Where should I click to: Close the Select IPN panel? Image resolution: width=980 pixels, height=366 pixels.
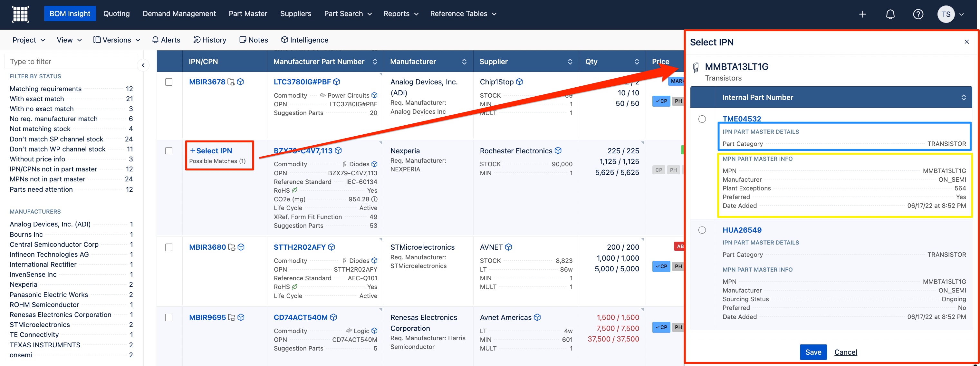click(967, 42)
